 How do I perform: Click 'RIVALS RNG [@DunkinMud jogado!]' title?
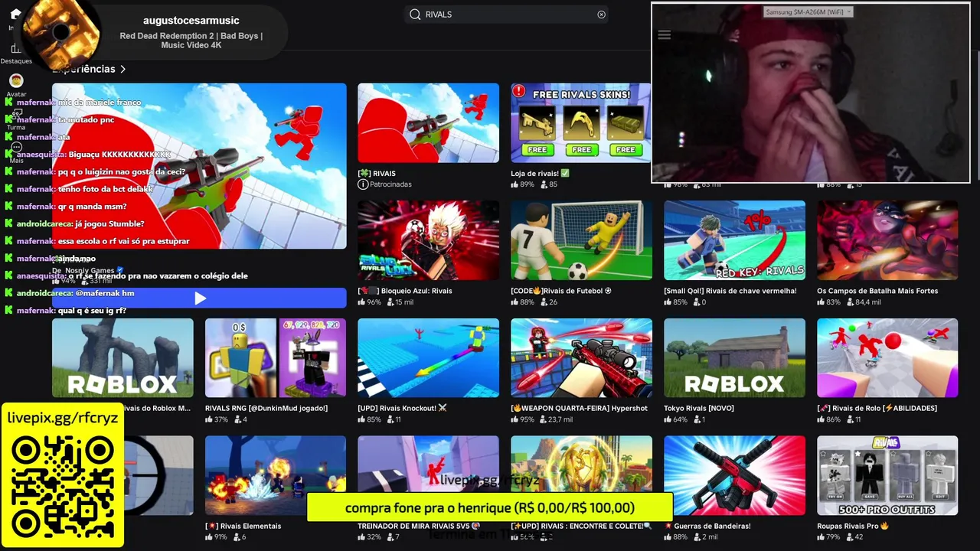click(266, 408)
